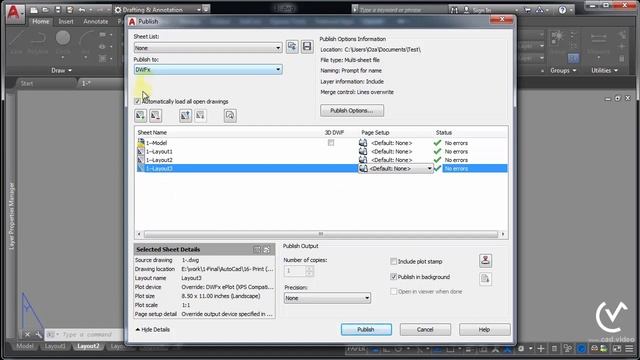Open the Precision dropdown
Image resolution: width=640 pixels, height=360 pixels.
pyautogui.click(x=327, y=298)
